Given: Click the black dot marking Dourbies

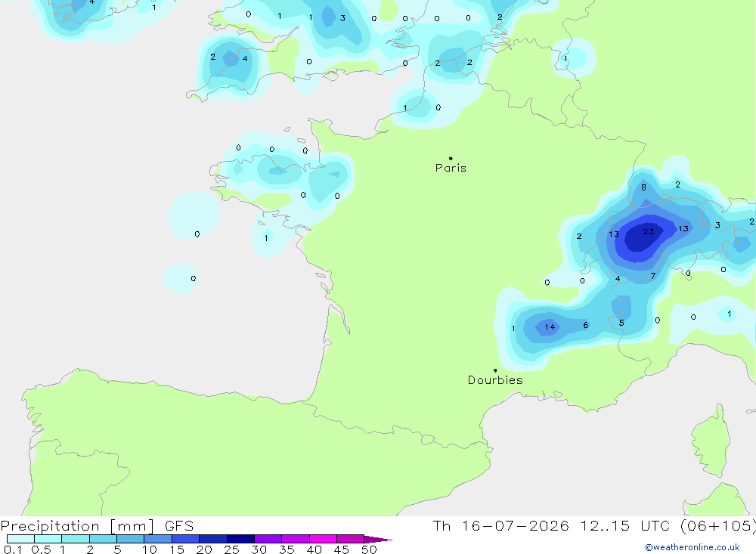Looking at the screenshot, I should point(495,370).
